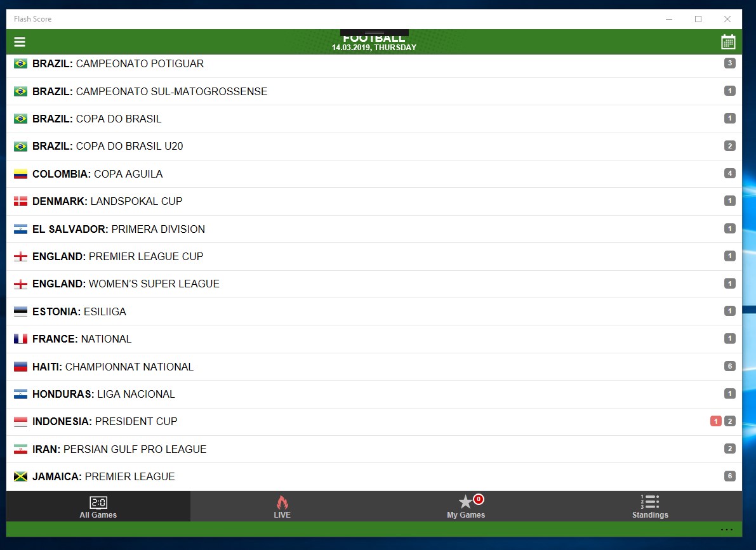
Task: Open the My Games tab
Action: (466, 506)
